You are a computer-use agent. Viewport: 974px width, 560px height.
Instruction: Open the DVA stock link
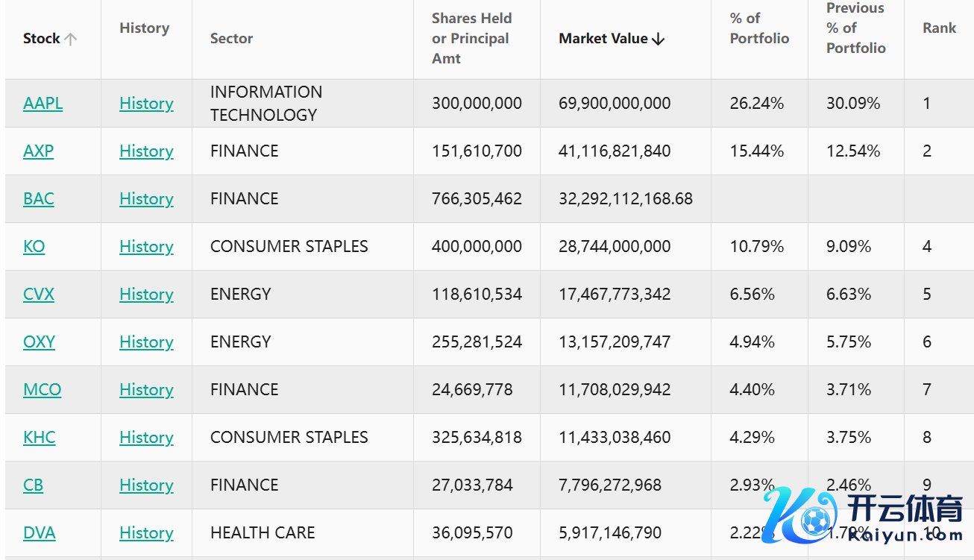(39, 533)
